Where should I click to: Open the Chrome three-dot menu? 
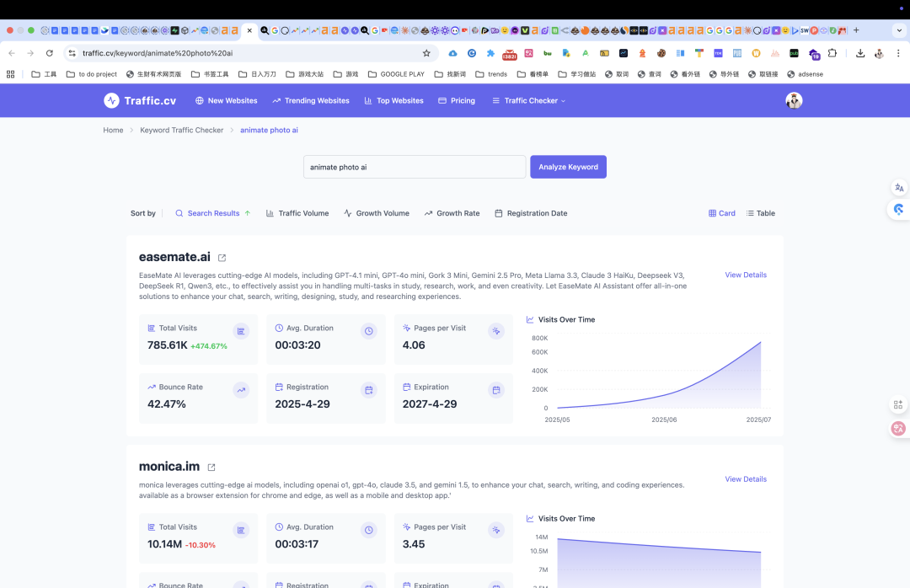click(898, 53)
